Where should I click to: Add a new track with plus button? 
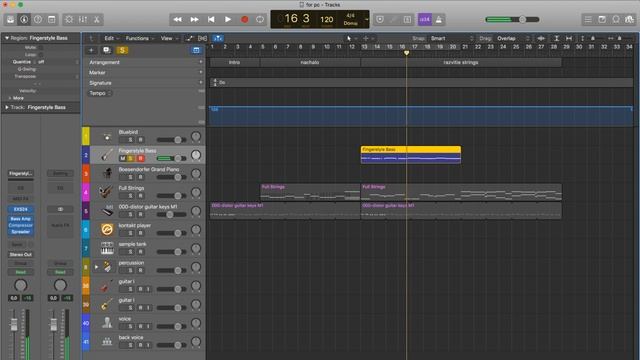point(91,50)
